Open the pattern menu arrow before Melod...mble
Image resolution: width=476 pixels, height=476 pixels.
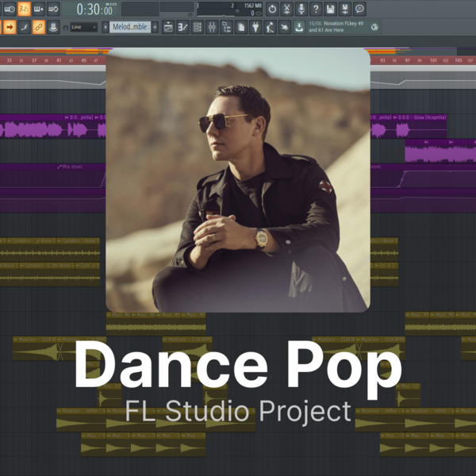106,27
